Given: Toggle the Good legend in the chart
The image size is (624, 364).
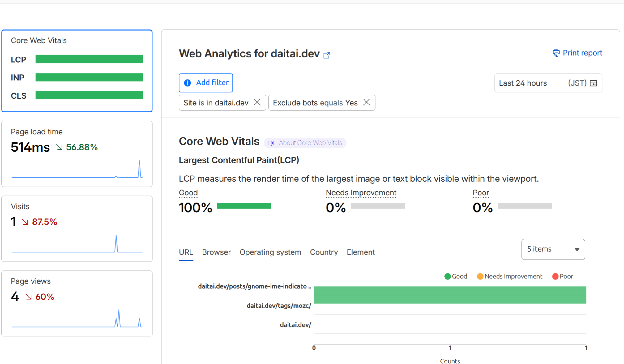Looking at the screenshot, I should tap(456, 276).
